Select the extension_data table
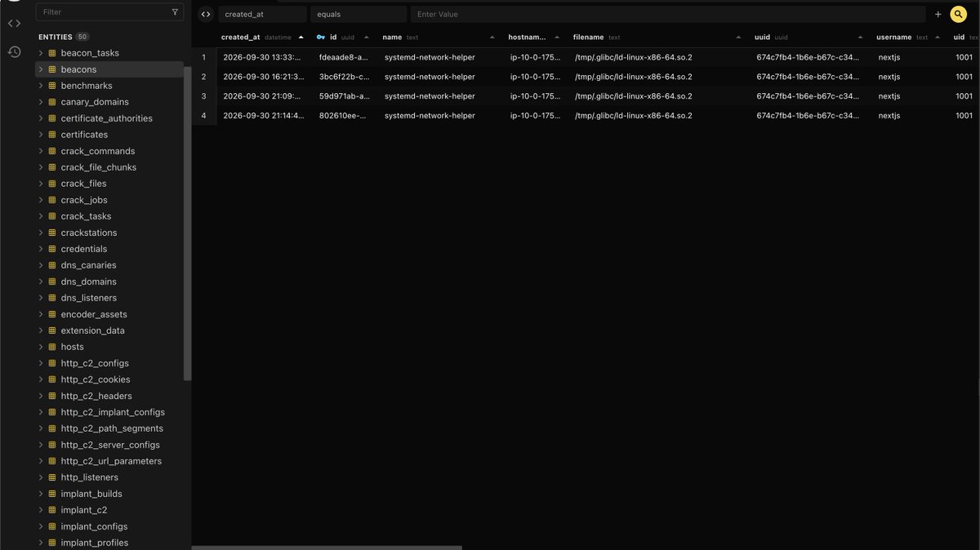The height and width of the screenshot is (550, 980). (x=92, y=330)
